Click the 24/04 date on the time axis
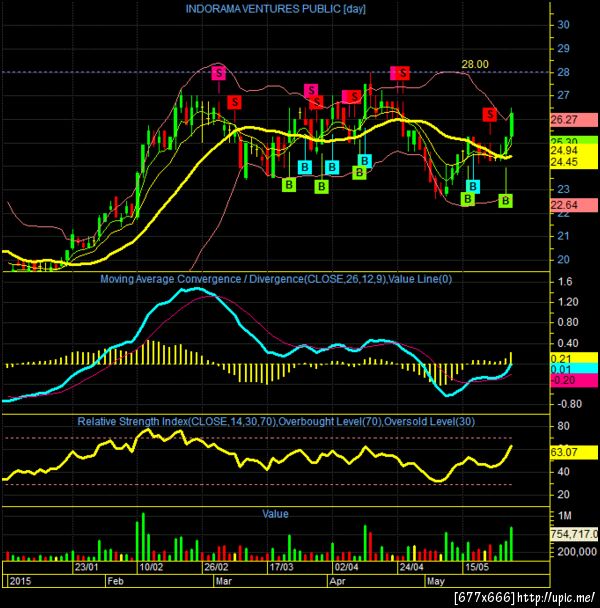Screen dimensions: 600x608 [x=412, y=567]
